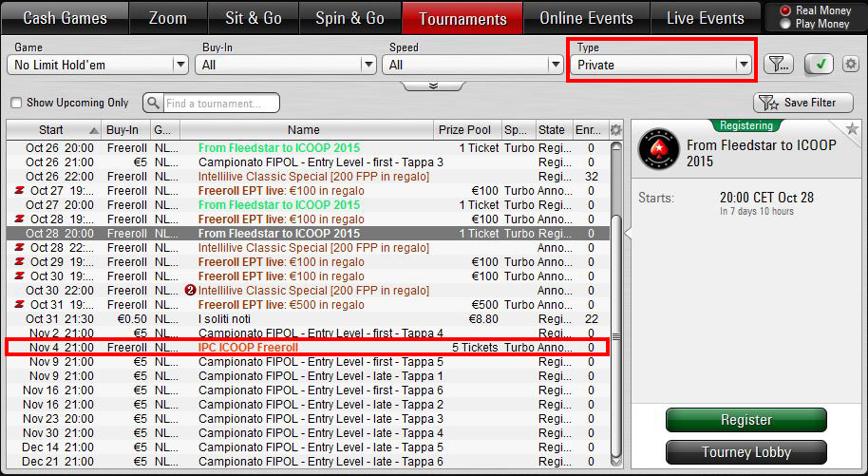
Task: Switch to the Spin & Go tab
Action: click(x=349, y=18)
